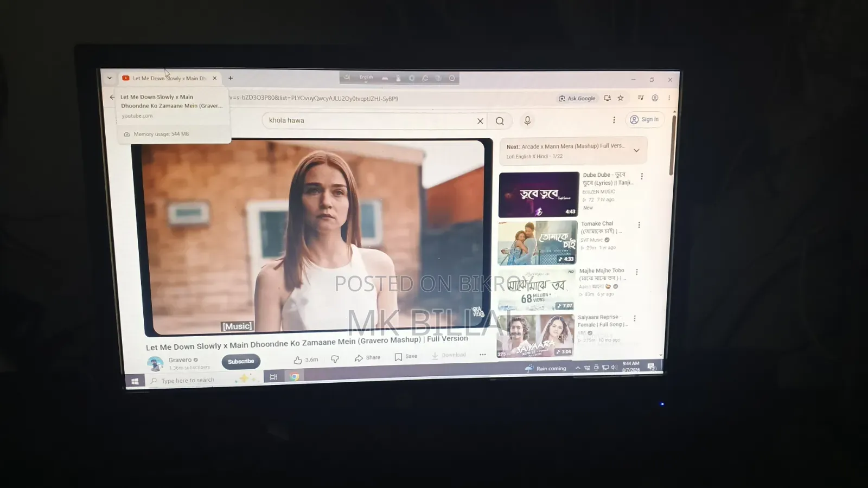This screenshot has width=868, height=488.
Task: Click the 'Majhe Majhe Tobo' video title
Action: (x=603, y=274)
